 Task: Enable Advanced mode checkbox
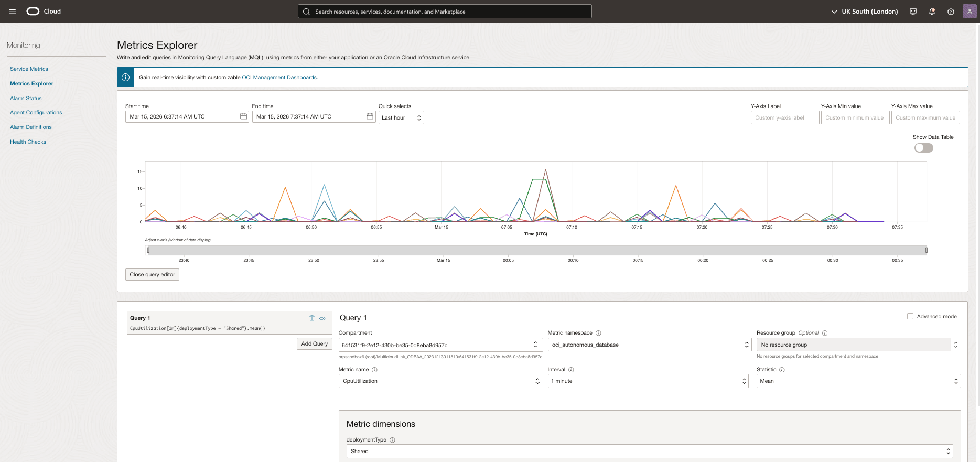click(910, 316)
